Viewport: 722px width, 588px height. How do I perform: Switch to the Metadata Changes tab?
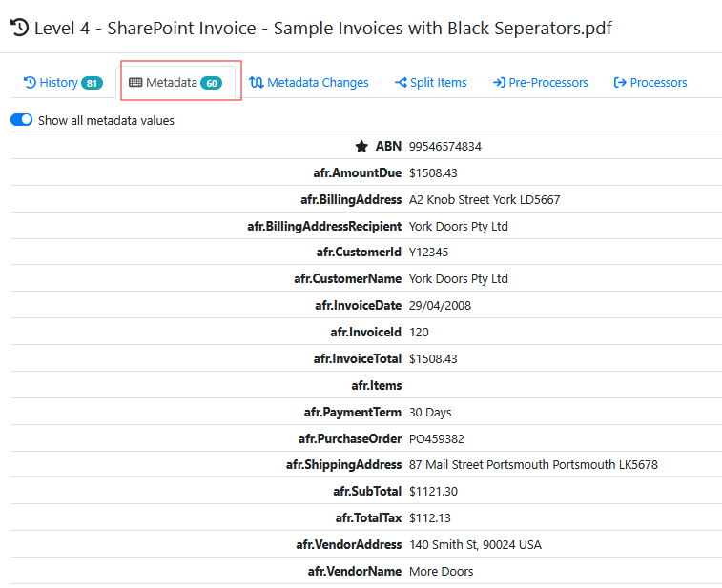318,83
